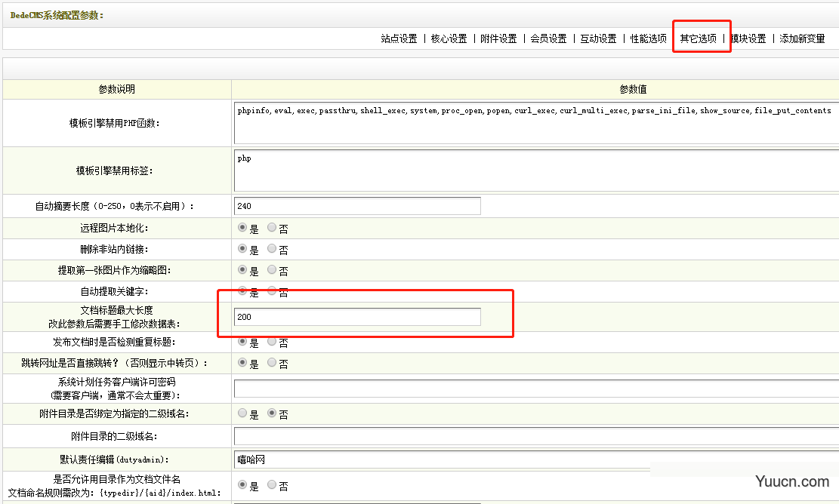839x504 pixels.
Task: Click 添加新变量 link
Action: (802, 38)
